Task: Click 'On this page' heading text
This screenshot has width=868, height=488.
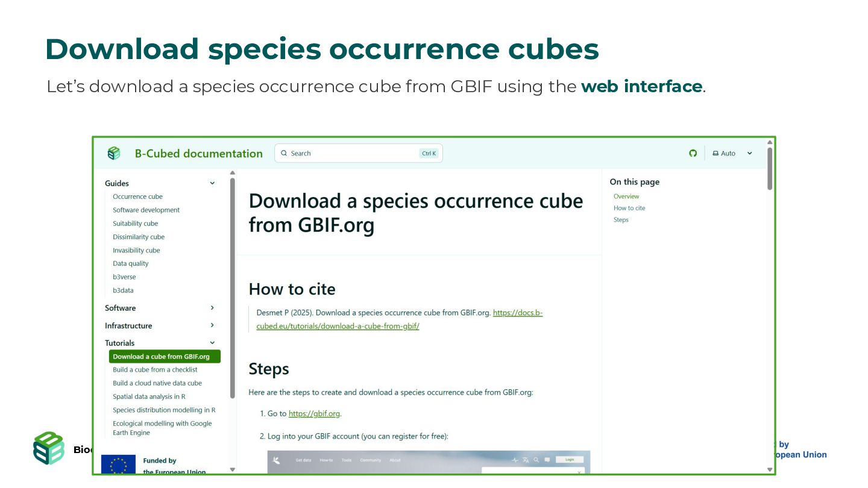Action: pos(634,182)
